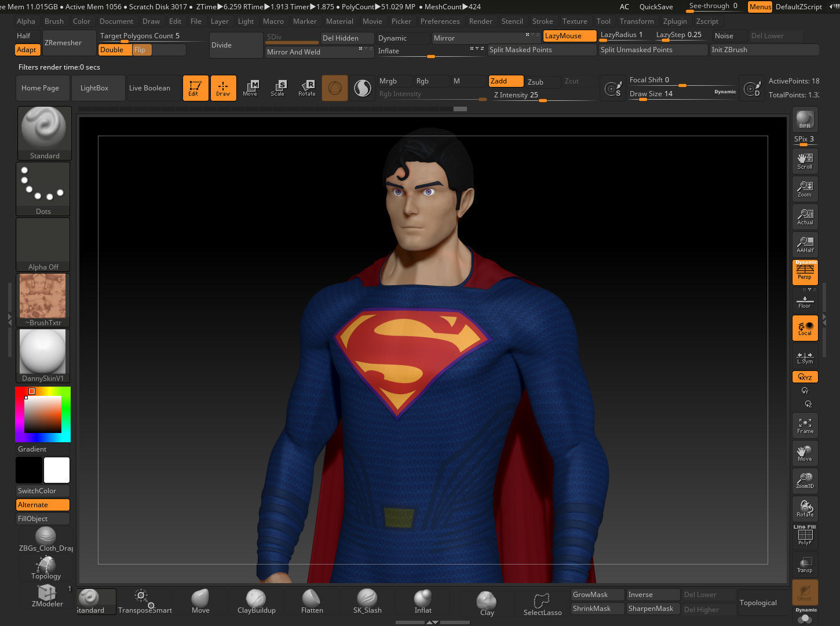Click the Zoom3D icon
The width and height of the screenshot is (840, 626).
pos(805,481)
